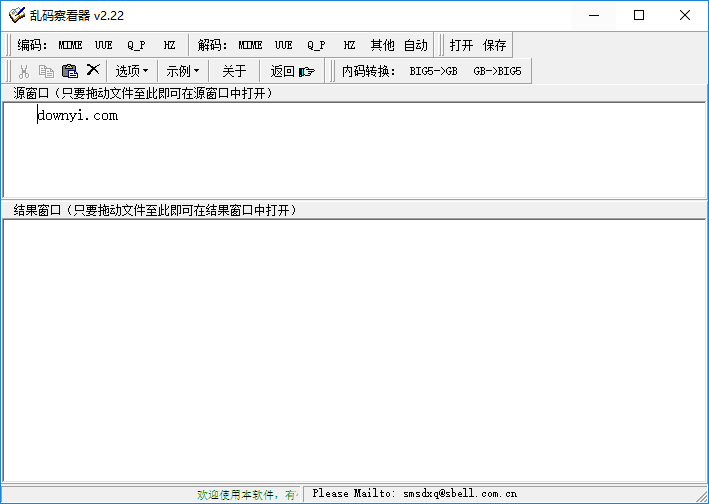Click the delete X icon
The height and width of the screenshot is (504, 709).
93,71
